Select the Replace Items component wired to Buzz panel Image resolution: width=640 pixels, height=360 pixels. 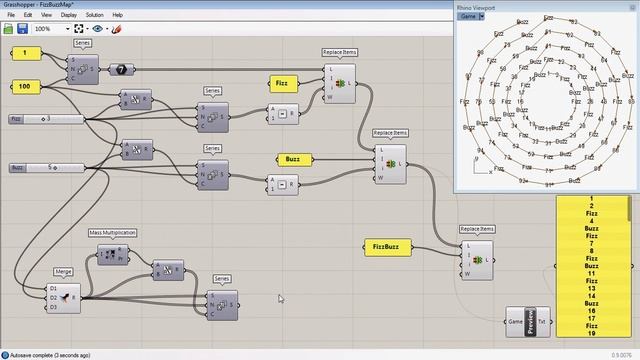(x=391, y=164)
